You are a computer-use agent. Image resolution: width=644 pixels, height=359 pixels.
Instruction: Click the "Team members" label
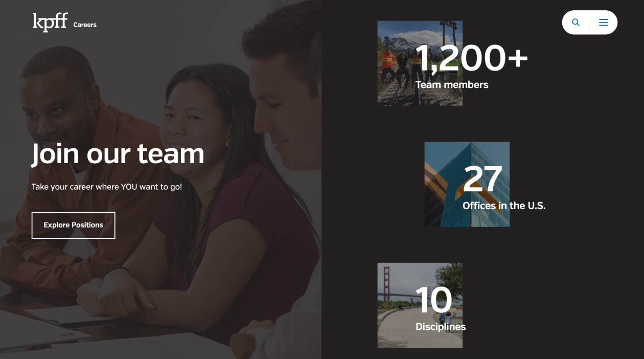click(x=452, y=84)
